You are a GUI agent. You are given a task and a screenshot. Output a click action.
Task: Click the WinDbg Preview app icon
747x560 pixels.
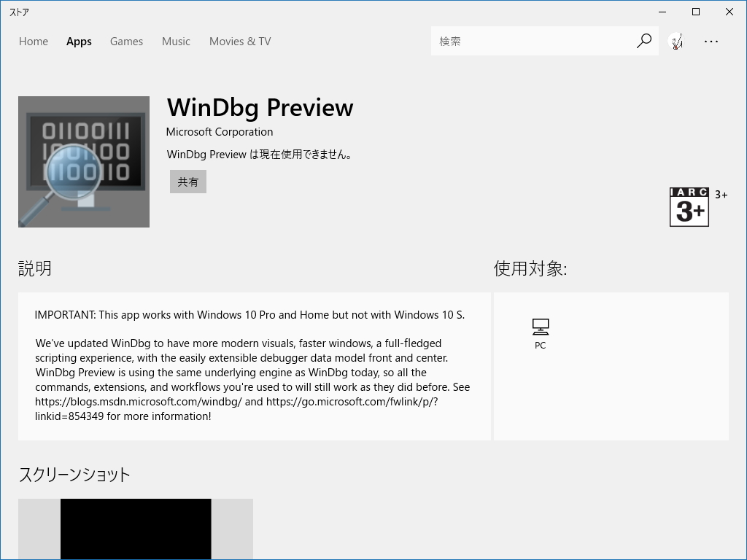[x=83, y=161]
